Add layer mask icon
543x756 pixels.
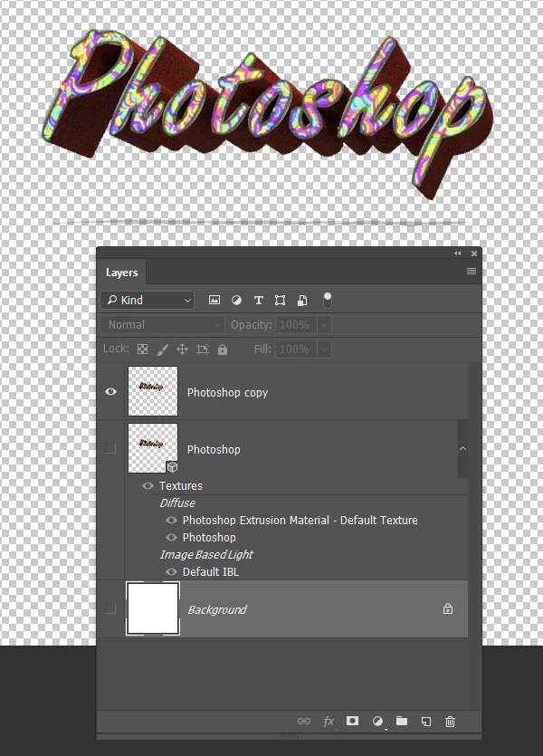click(x=352, y=721)
